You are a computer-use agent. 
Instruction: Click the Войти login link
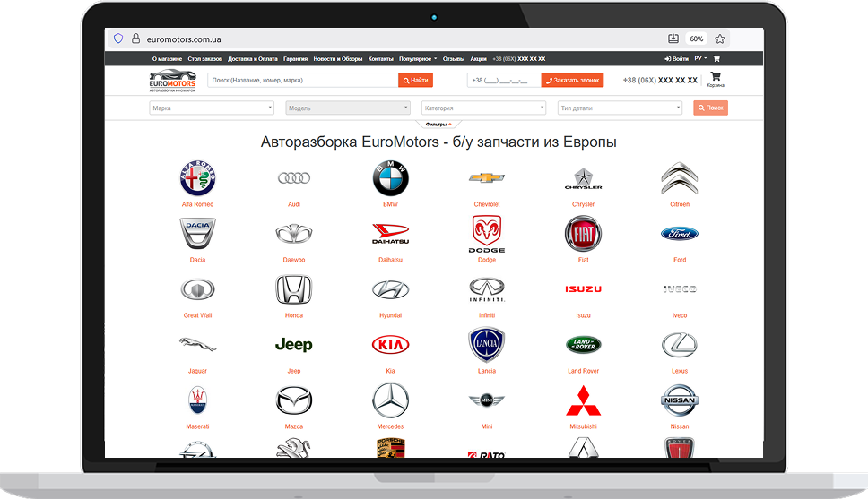point(676,58)
